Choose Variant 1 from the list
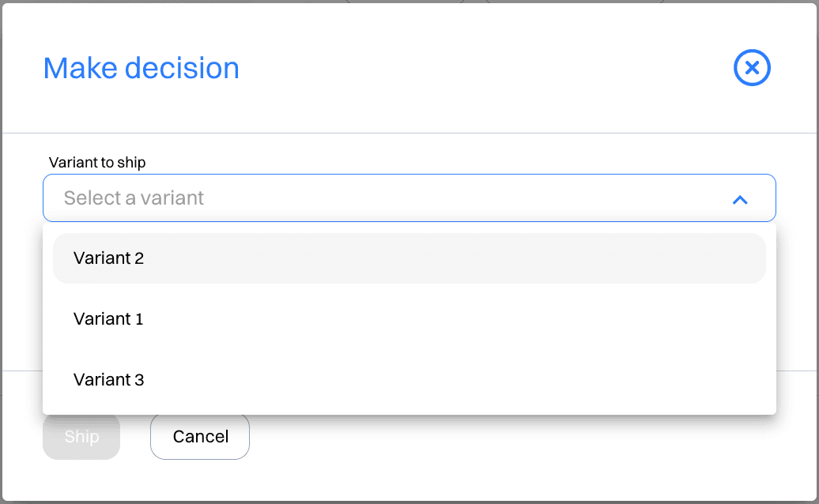The width and height of the screenshot is (819, 504). pos(409,319)
